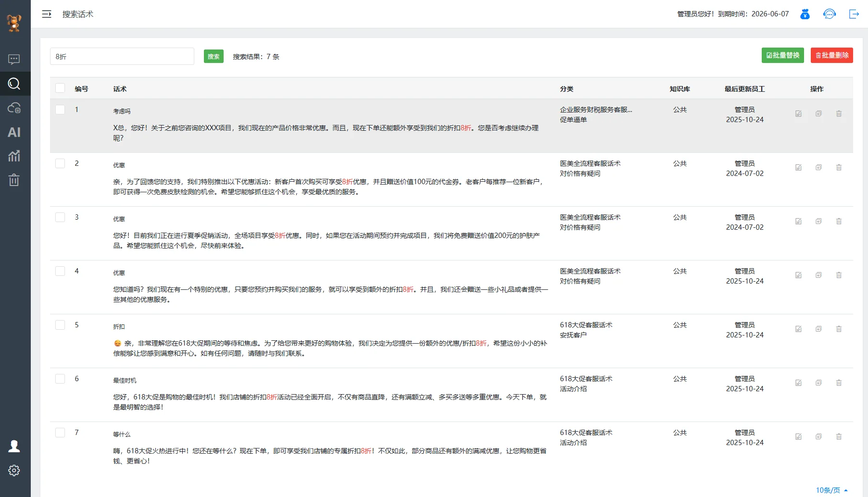Click the date 2024-07-02 in row 2
This screenshot has height=497, width=868.
pos(744,174)
